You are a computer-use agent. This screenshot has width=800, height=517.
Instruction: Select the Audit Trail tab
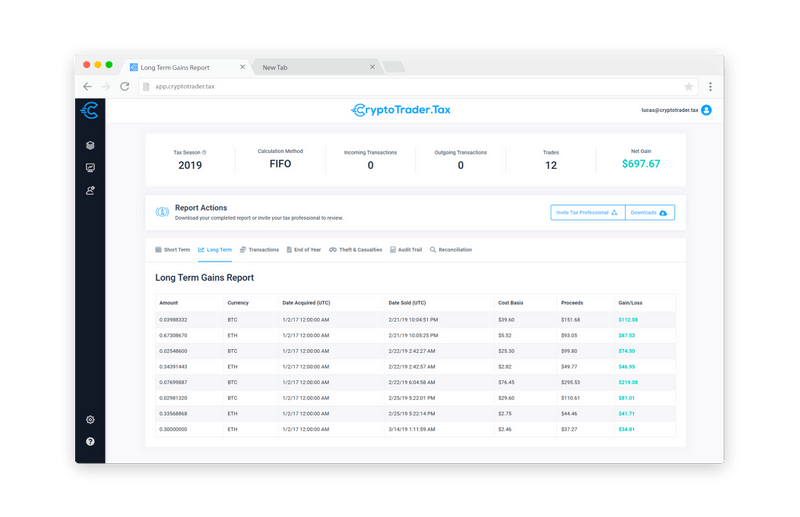click(406, 250)
